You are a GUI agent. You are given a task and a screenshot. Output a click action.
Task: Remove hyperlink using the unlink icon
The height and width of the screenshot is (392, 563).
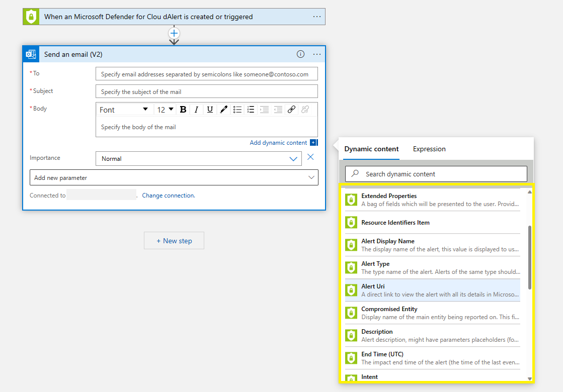click(x=305, y=109)
